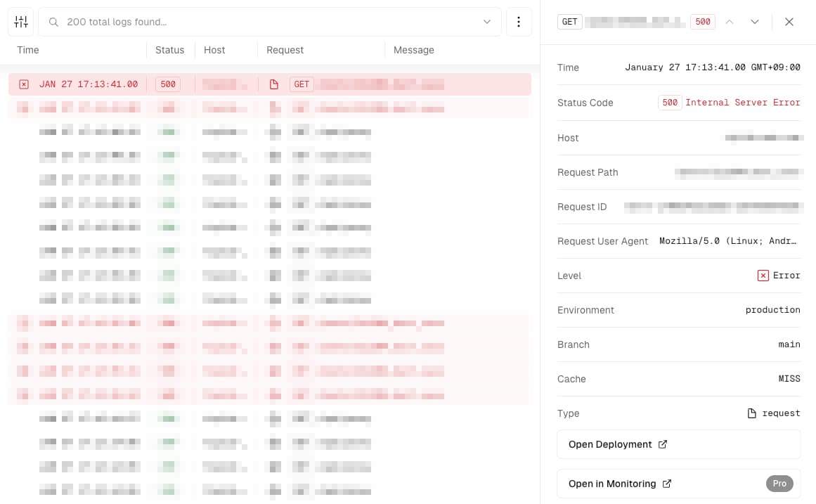
Task: Click the Pro badge
Action: click(779, 484)
